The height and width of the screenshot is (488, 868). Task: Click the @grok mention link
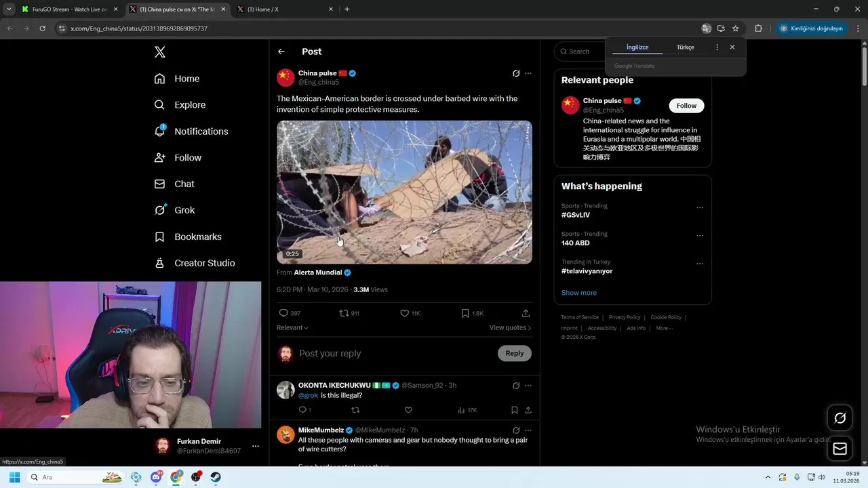tap(308, 396)
